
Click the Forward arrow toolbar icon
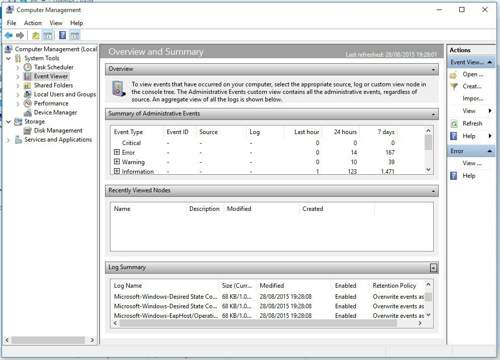[x=20, y=35]
